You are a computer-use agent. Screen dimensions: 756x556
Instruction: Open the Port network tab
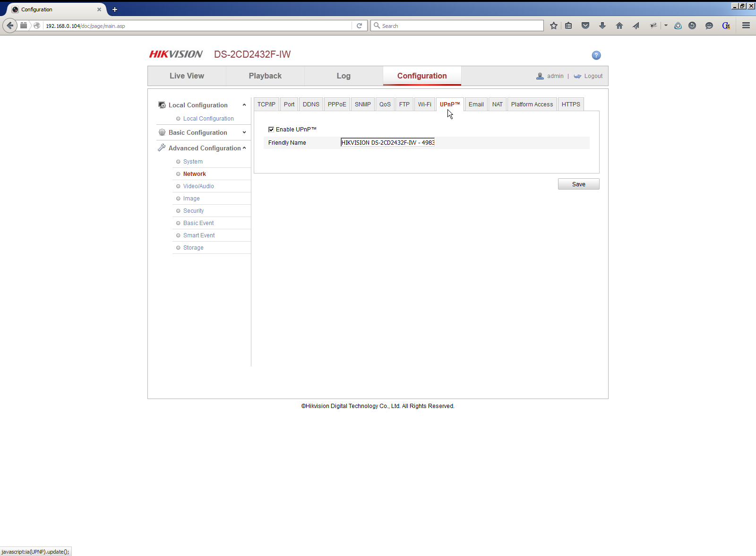tap(289, 104)
